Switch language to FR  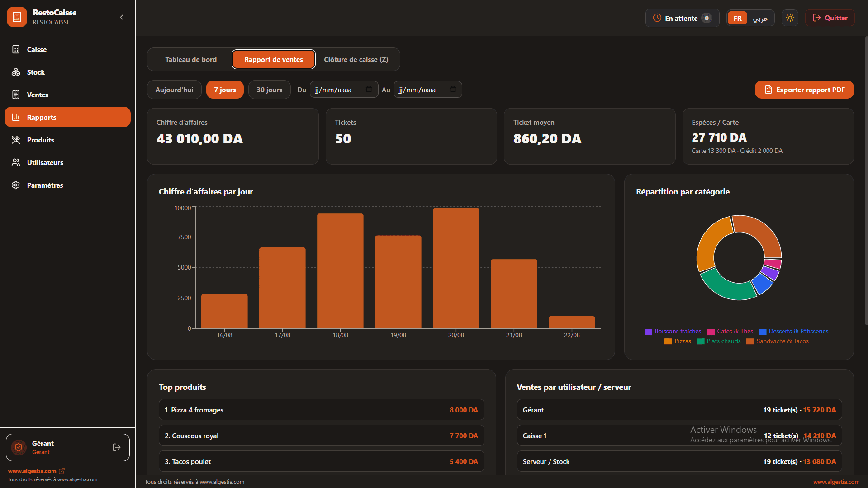[737, 18]
